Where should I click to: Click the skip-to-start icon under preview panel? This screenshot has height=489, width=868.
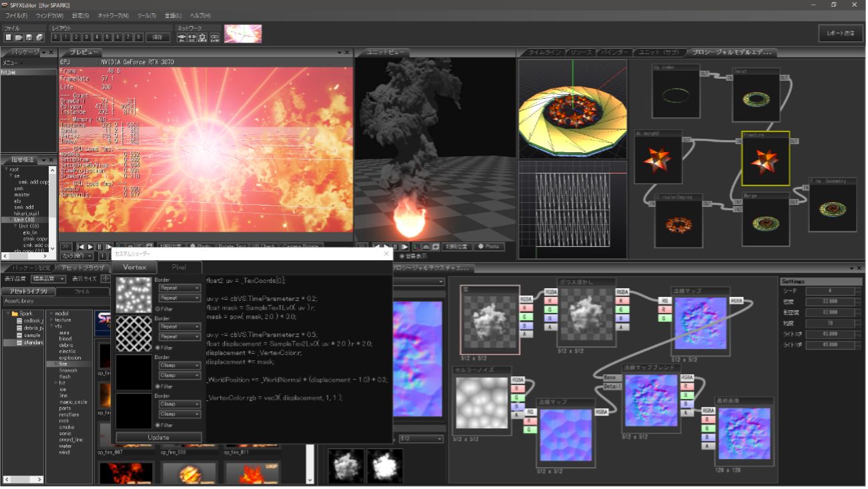tap(81, 247)
